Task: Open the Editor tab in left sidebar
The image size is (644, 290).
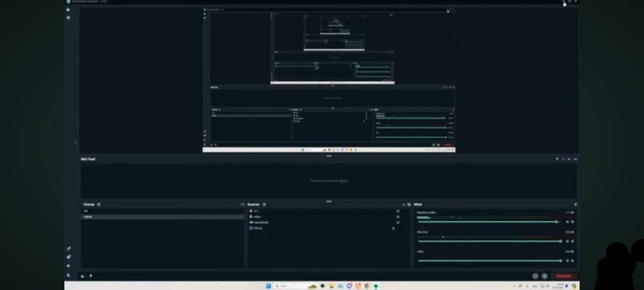Action: pos(69,10)
